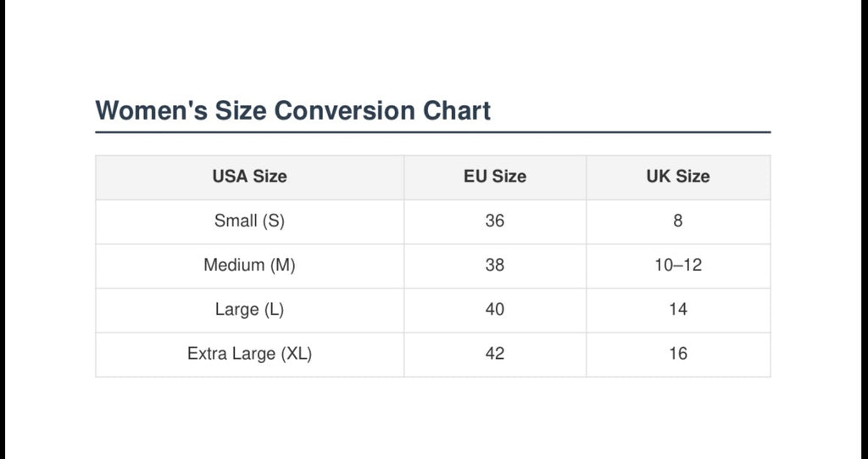Click the word Conversion in the title
The image size is (868, 459).
pyautogui.click(x=344, y=110)
